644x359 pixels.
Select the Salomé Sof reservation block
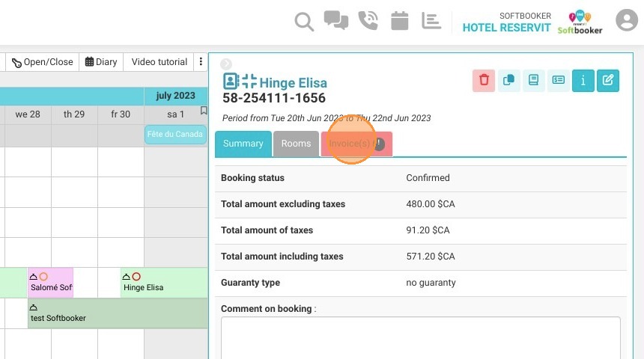[x=50, y=283]
